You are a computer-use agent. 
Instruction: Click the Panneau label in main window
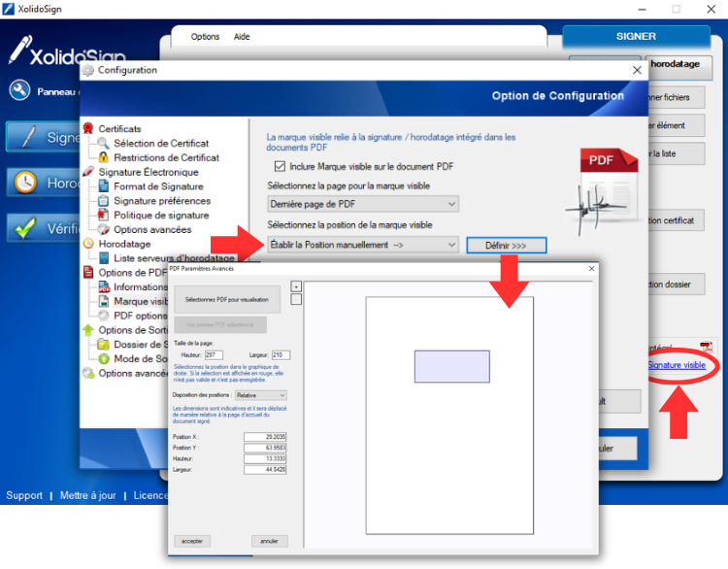click(56, 92)
